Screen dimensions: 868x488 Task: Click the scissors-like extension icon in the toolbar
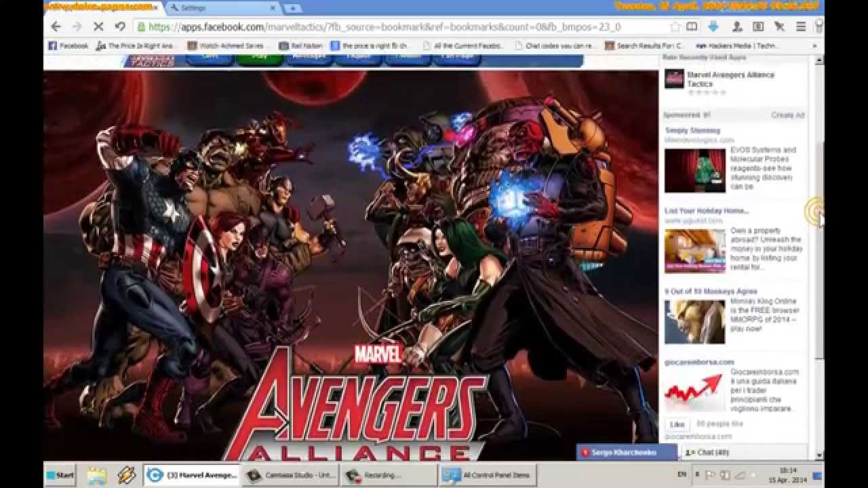click(x=780, y=26)
